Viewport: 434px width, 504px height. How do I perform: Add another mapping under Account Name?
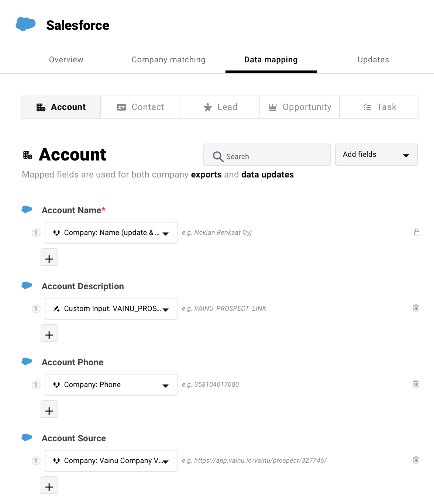click(x=49, y=258)
